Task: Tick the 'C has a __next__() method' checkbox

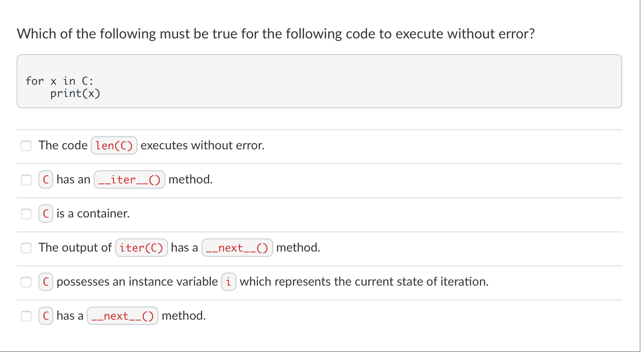Action: (27, 316)
